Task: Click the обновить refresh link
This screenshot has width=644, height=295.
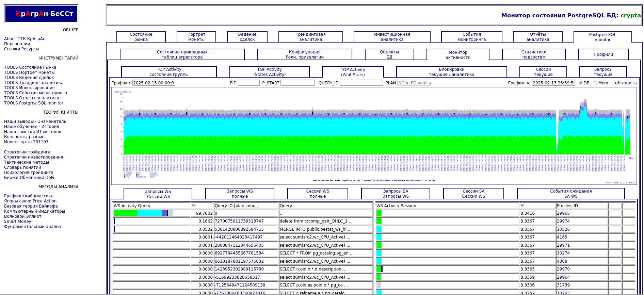Action: pyautogui.click(x=626, y=83)
